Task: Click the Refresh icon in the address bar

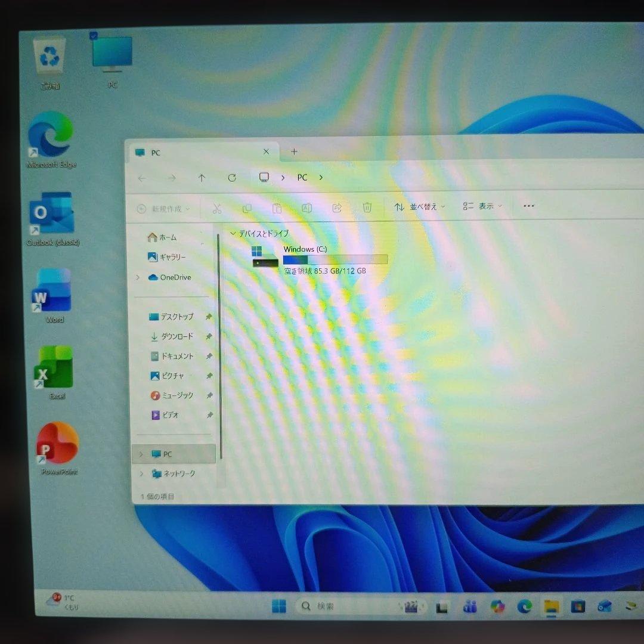Action: (232, 177)
